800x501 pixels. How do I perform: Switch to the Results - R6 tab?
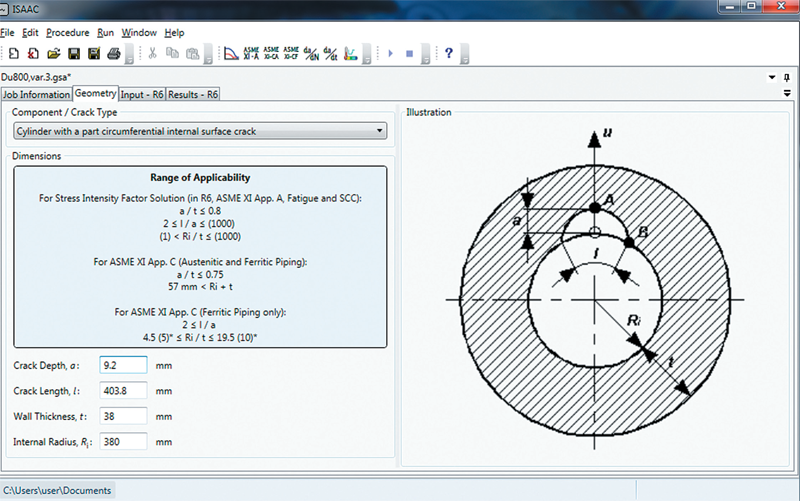(x=193, y=94)
